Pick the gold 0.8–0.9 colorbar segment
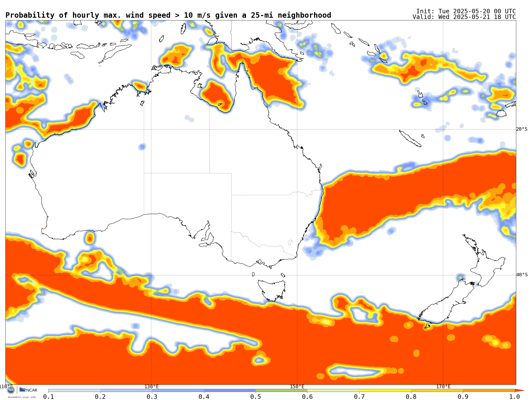 [x=437, y=390]
